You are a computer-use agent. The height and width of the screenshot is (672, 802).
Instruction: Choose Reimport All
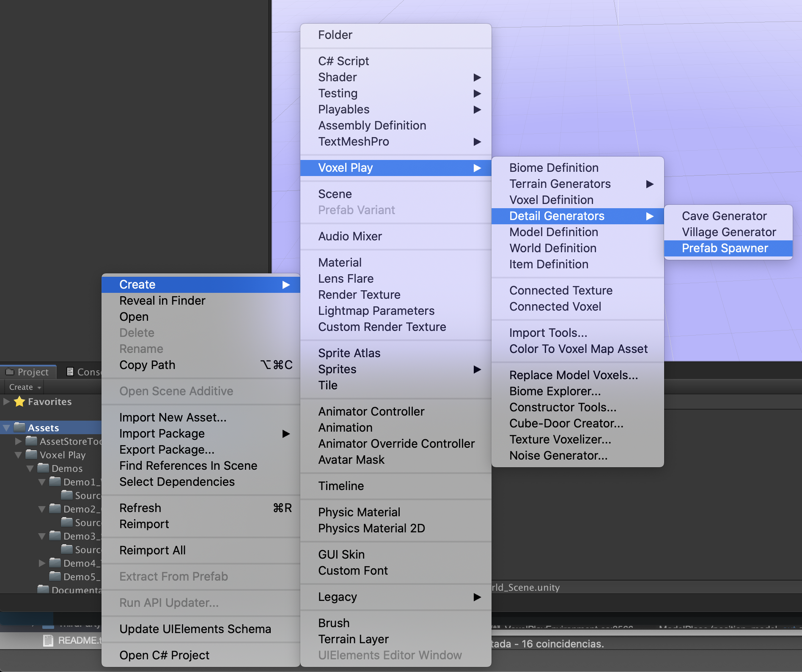pos(201,551)
